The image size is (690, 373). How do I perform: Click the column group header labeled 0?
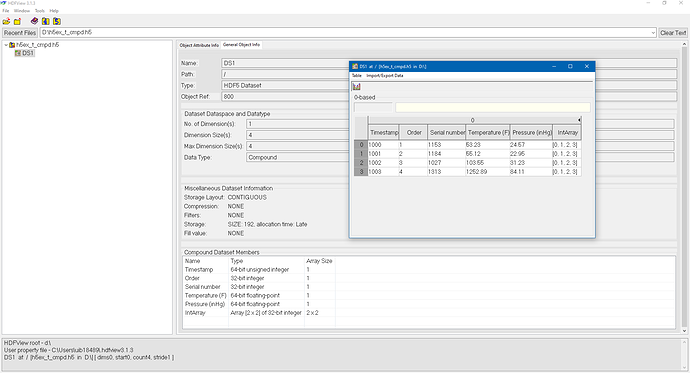coord(473,120)
